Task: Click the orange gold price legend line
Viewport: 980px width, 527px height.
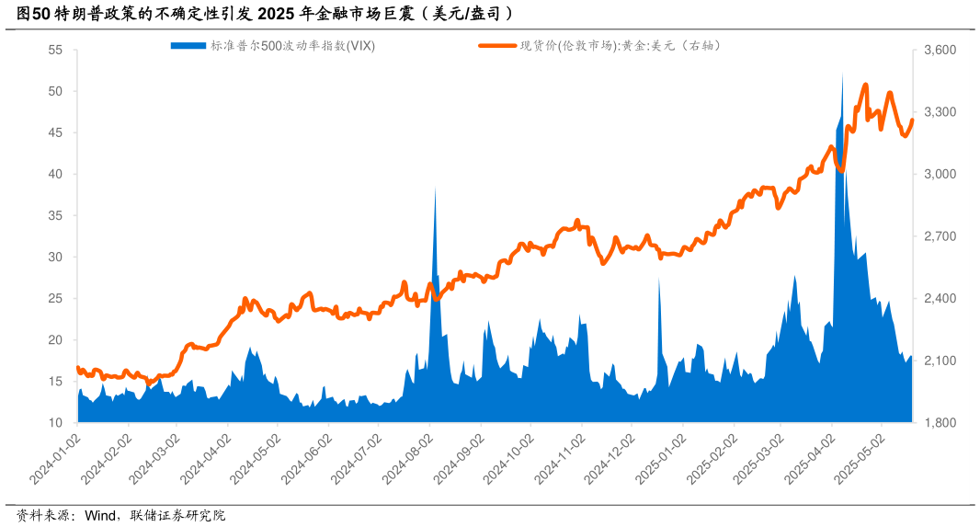Action: tap(497, 46)
